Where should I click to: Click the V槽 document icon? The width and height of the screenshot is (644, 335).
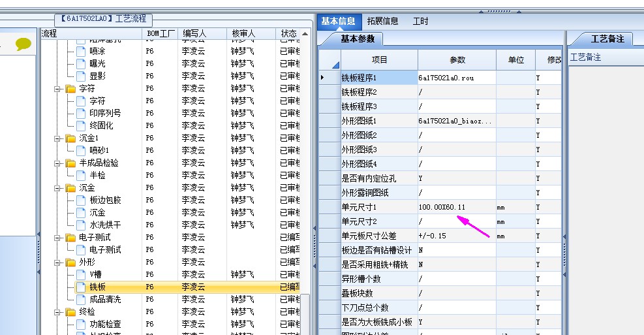[x=81, y=274]
